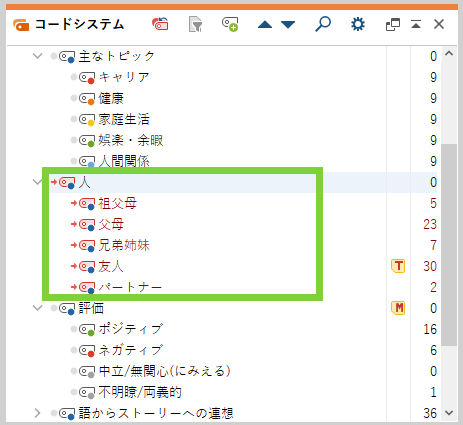Viewport: 463px width, 425px height.
Task: Collapse the 主なトピック code group
Action: (x=37, y=56)
